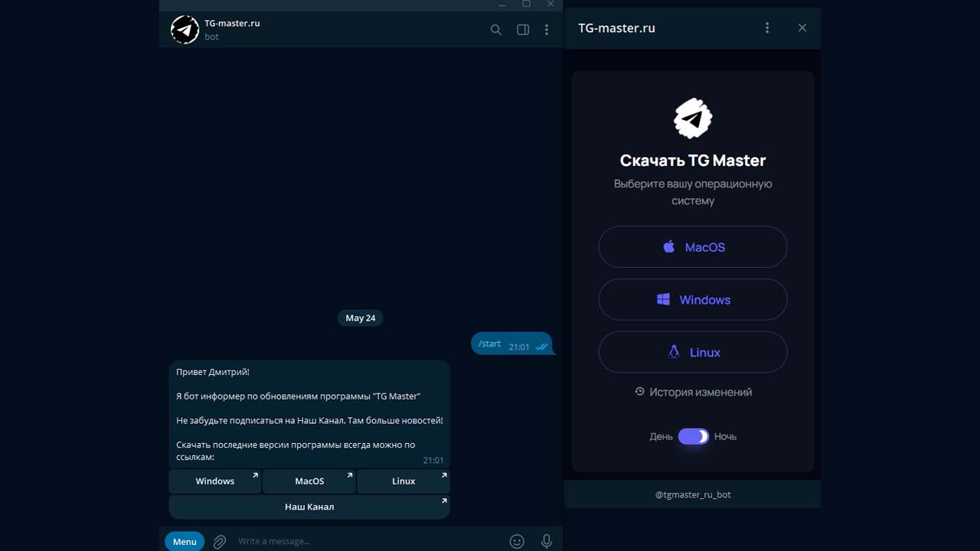
Task: Click the Windows inline bot button
Action: pos(214,481)
